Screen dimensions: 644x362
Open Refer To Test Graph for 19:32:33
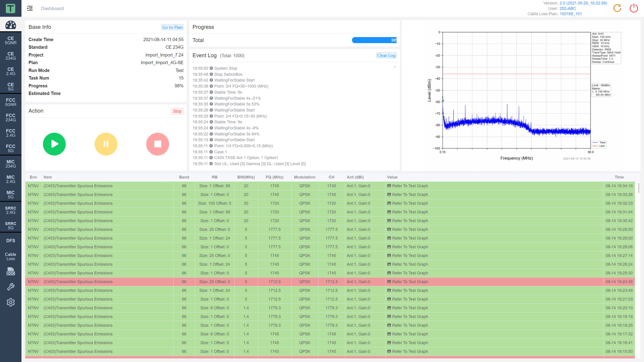tap(410, 203)
